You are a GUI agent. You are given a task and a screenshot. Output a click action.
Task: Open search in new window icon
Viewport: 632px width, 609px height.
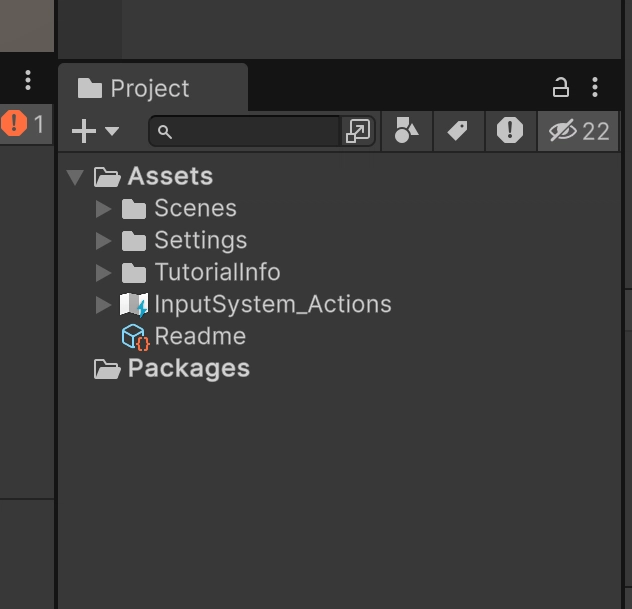358,131
